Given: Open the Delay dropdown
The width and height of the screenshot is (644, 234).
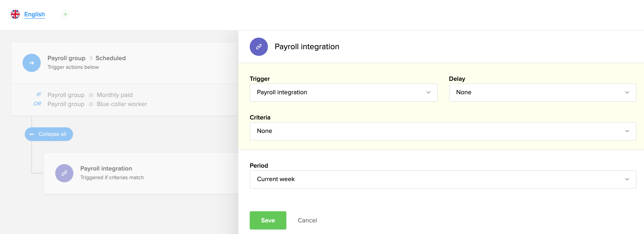Looking at the screenshot, I should tap(542, 92).
